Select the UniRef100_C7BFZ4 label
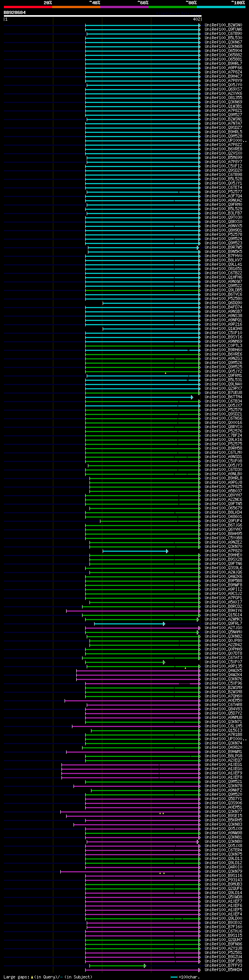The width and height of the screenshot is (249, 980). pos(223,436)
